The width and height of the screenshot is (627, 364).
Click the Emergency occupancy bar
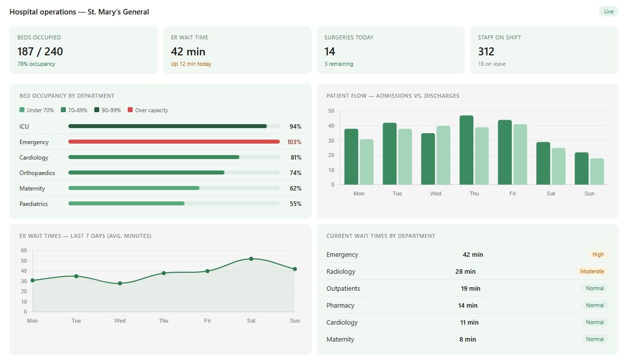pos(174,142)
